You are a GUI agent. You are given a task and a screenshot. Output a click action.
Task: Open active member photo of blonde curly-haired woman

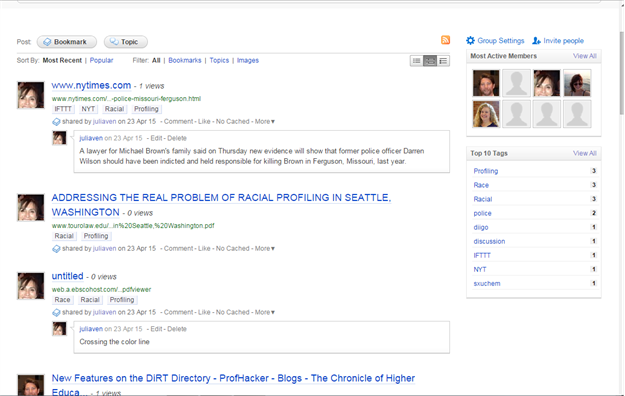[x=486, y=114]
